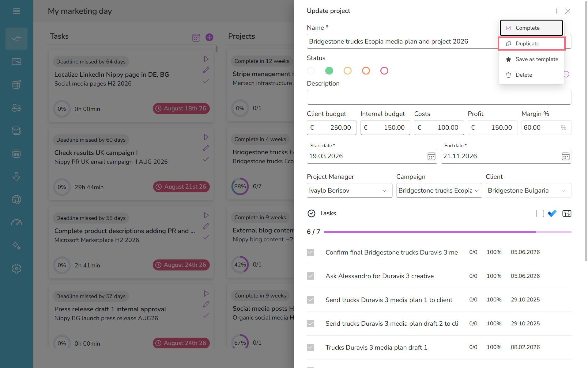Open the mail envelope sidebar icon
Image resolution: width=588 pixels, height=368 pixels.
[17, 131]
